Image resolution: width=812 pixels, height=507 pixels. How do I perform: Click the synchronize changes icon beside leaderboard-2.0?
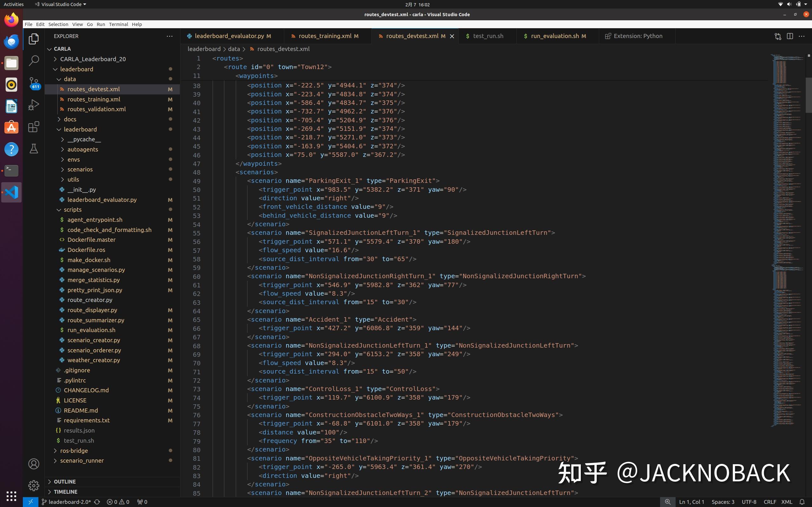point(97,502)
